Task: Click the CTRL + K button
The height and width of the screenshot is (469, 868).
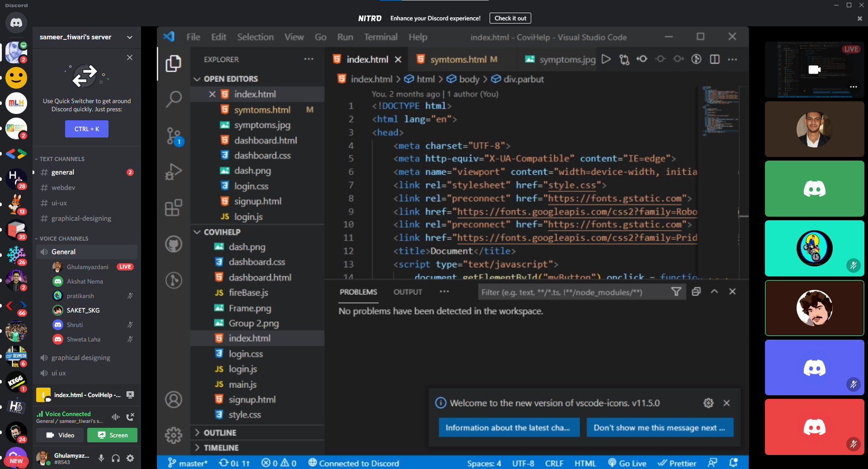Action: 87,129
